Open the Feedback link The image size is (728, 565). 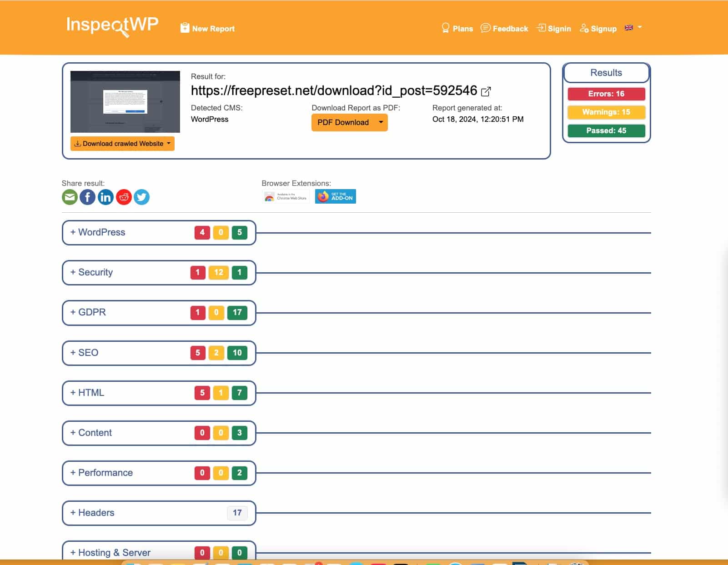click(x=504, y=28)
